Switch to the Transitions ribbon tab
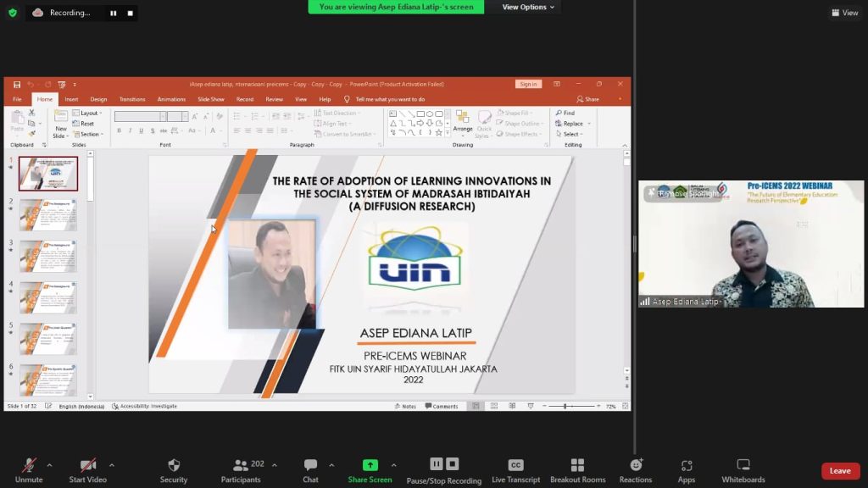This screenshot has height=488, width=868. [x=132, y=100]
